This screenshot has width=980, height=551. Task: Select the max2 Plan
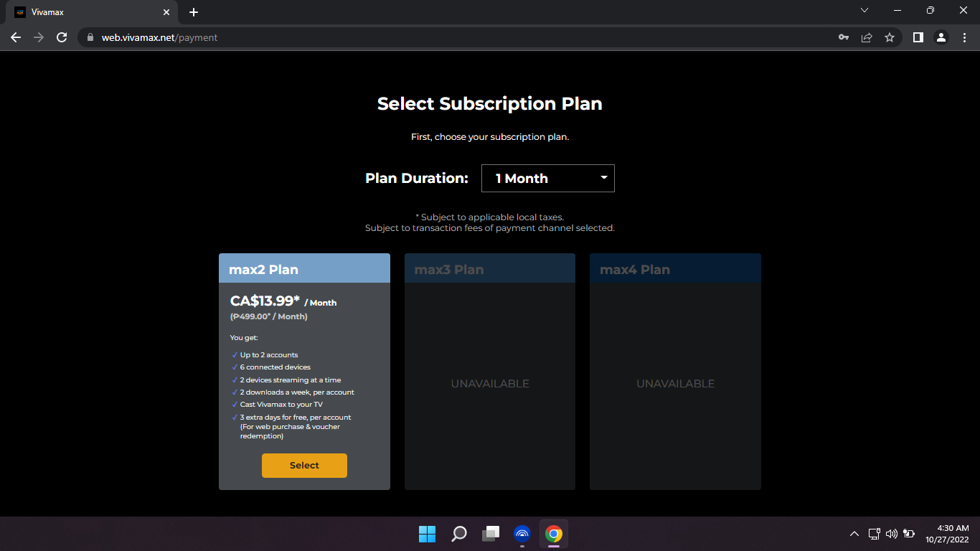[304, 466]
